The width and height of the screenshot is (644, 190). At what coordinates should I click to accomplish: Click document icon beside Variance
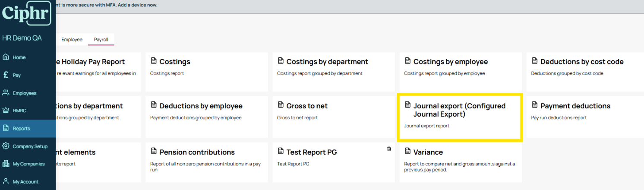click(x=407, y=151)
